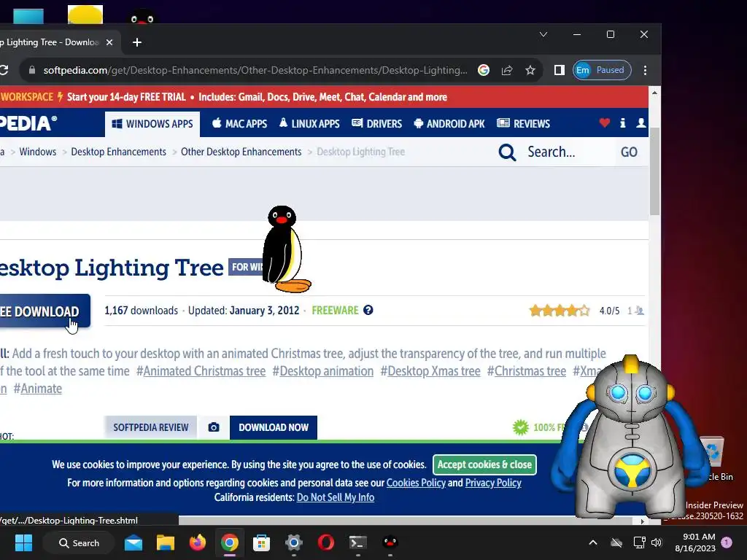Viewport: 747px width, 560px height.
Task: Open Other Desktop Enhancements breadcrumb
Action: (x=241, y=152)
